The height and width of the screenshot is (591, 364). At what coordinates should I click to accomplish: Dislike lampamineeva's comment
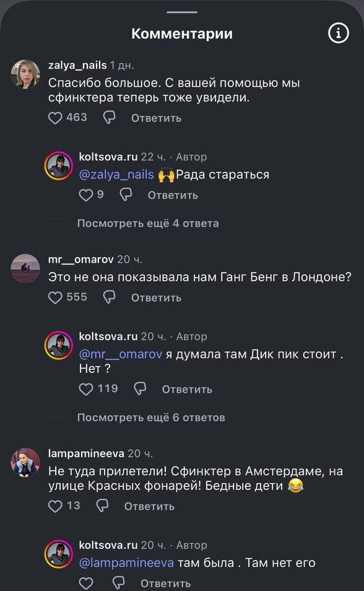tap(102, 506)
